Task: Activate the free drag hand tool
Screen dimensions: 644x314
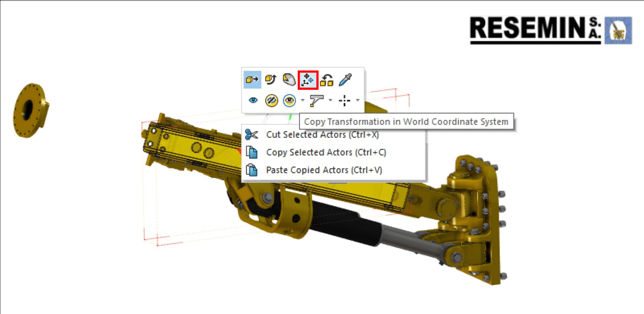Action: click(x=289, y=80)
